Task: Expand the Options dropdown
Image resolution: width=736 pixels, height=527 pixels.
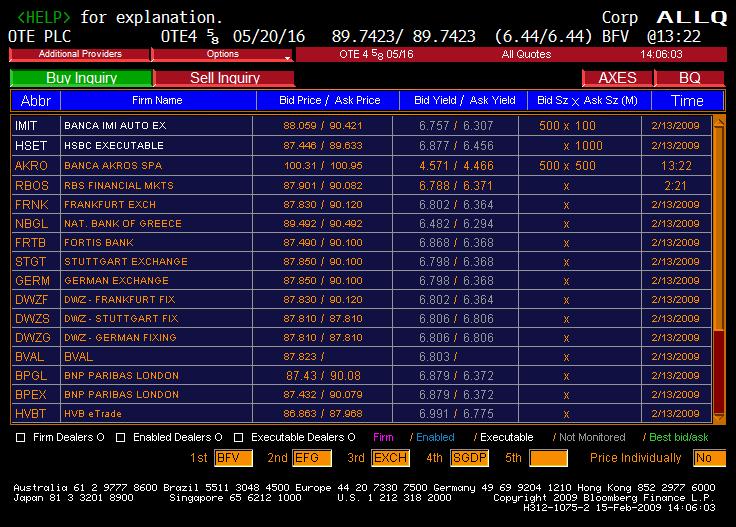Action: point(222,54)
